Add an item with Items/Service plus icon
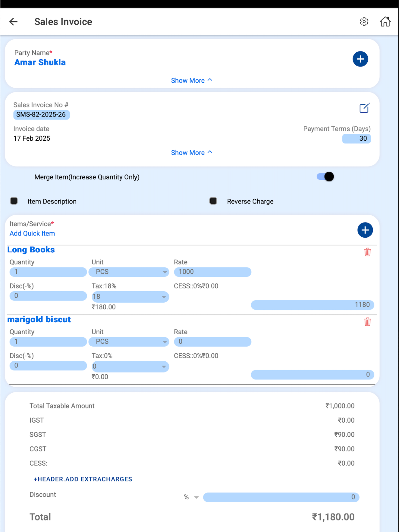399x532 pixels. pyautogui.click(x=365, y=230)
